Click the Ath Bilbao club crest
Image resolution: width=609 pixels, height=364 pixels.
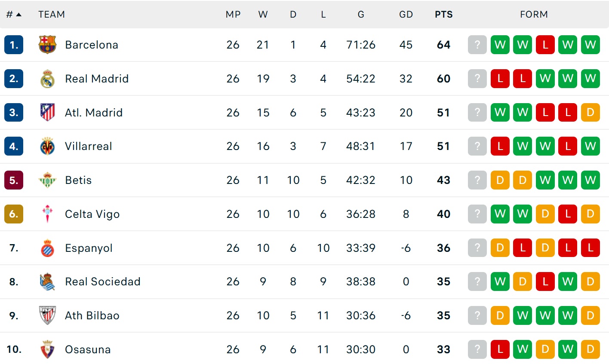tap(47, 315)
